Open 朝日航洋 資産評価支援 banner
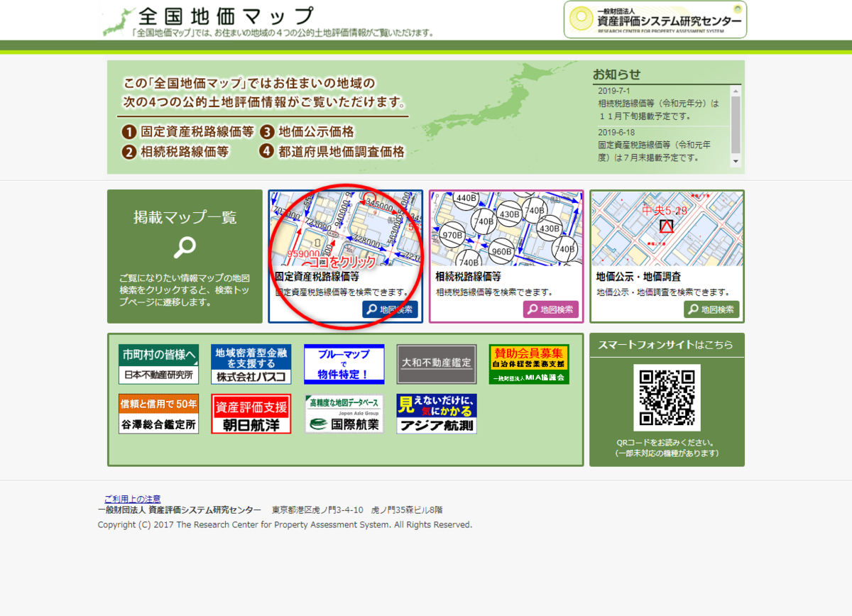This screenshot has height=616, width=852. [251, 414]
